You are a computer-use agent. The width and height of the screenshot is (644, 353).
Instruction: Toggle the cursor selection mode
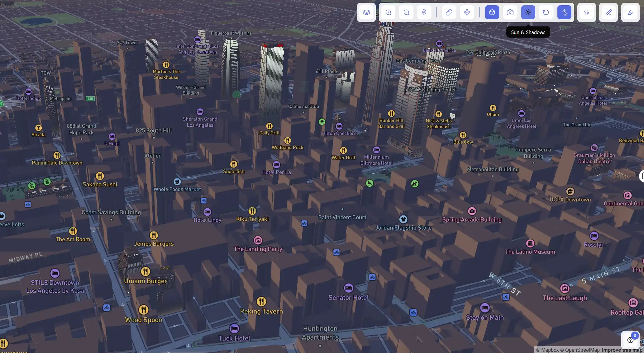[x=565, y=12]
